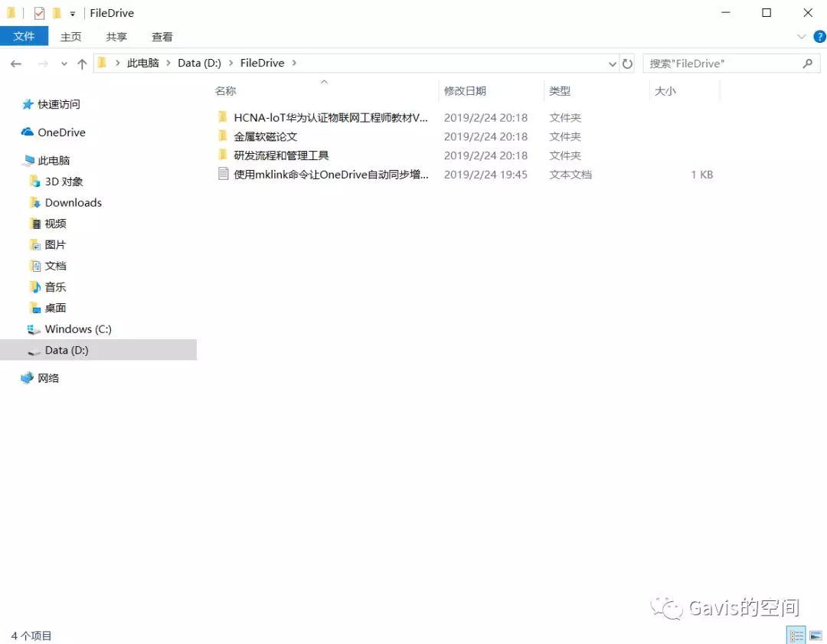Click 2019/2/24 19:45 date cell

point(485,175)
